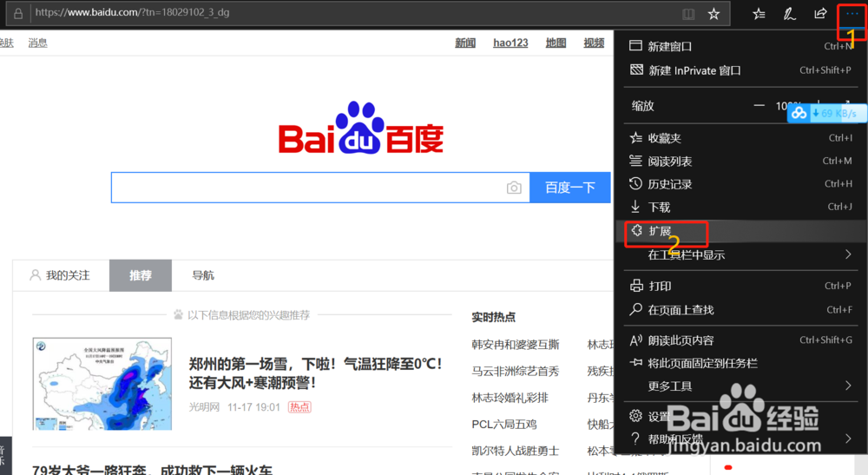Viewport: 868px width, 475px height.
Task: Click the address bar URL
Action: [x=132, y=13]
